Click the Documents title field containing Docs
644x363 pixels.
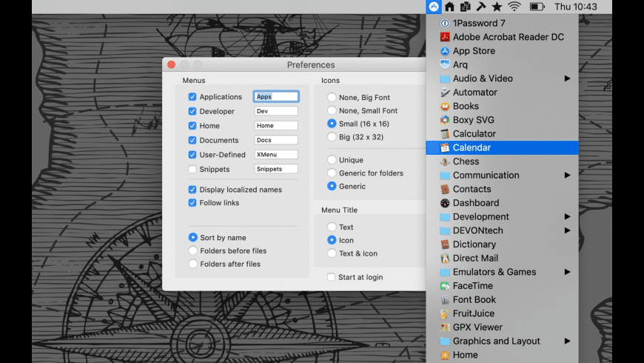276,140
